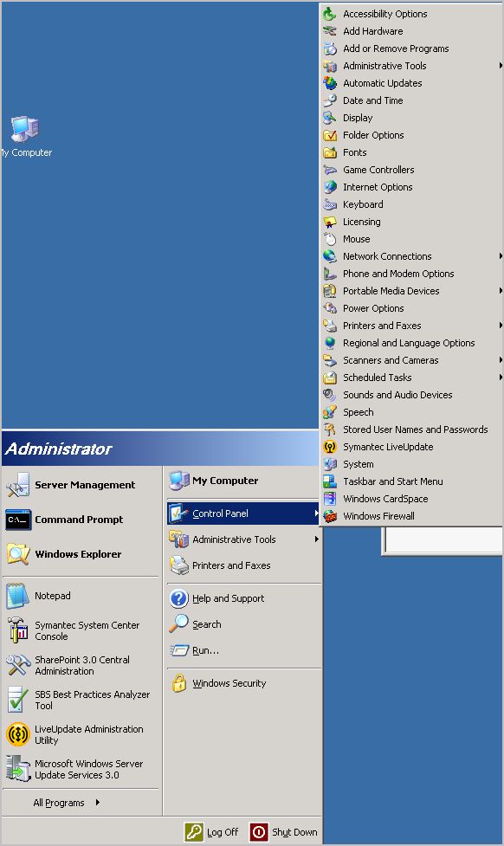Viewport: 504px width, 846px height.
Task: Click the Symantec LiveUpdate icon
Action: [x=330, y=447]
